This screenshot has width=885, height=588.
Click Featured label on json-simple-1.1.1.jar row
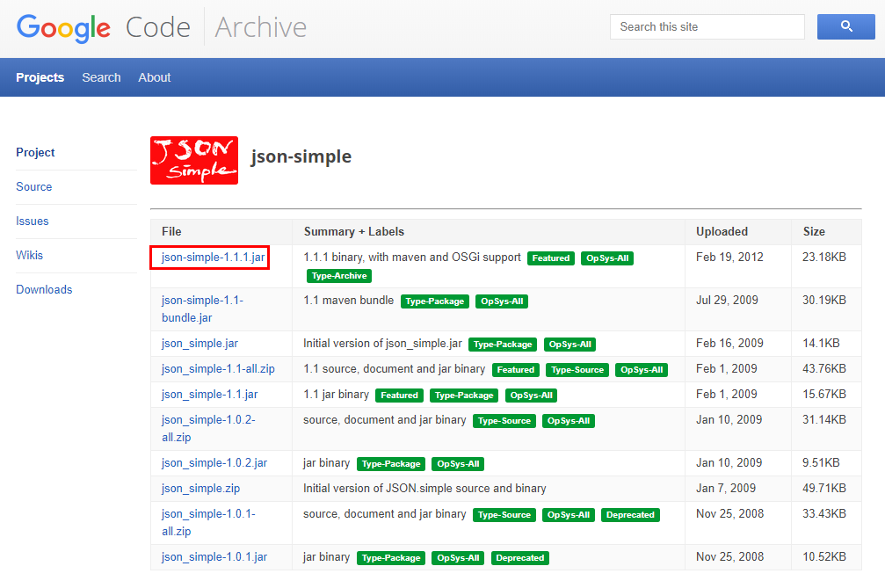pos(551,258)
